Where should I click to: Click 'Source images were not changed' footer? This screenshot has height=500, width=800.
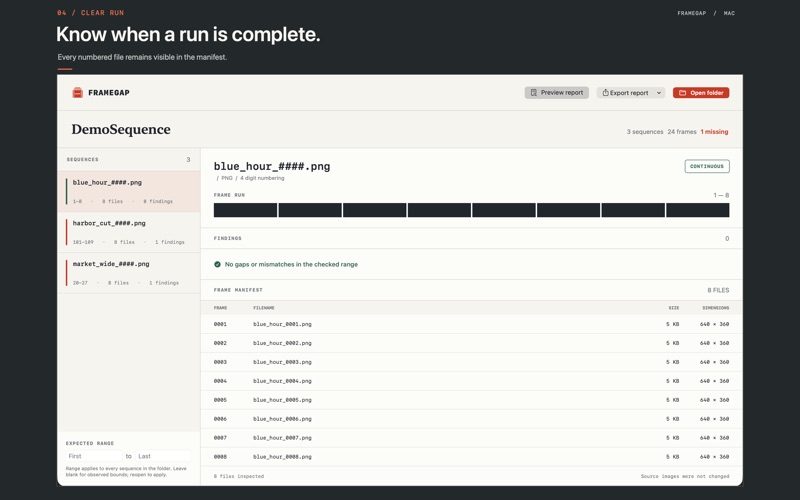coord(685,477)
